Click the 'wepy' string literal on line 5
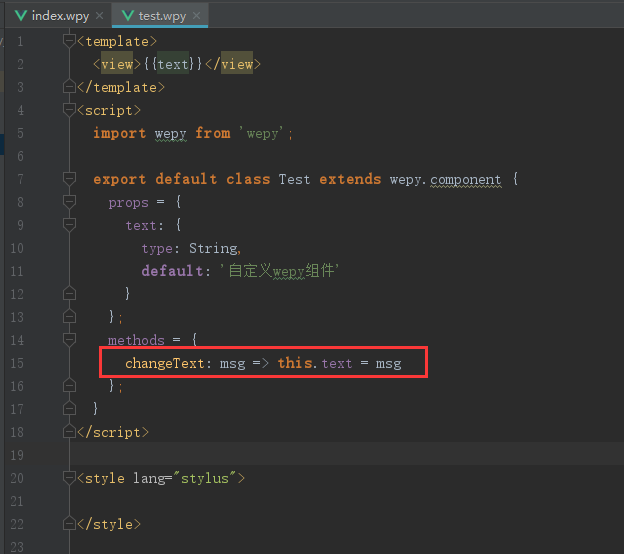This screenshot has width=624, height=554. tap(262, 133)
